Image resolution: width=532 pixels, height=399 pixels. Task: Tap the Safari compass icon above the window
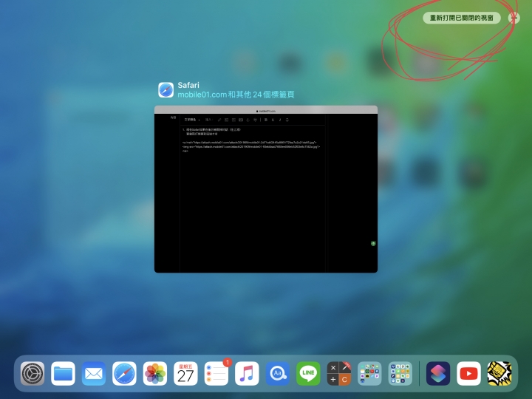point(166,90)
